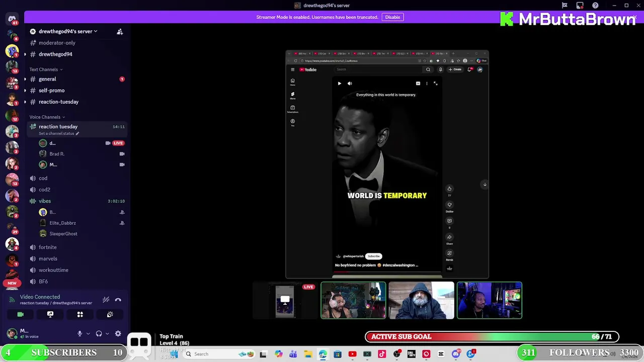
Task: Expand threads arrow beside reaction-tuesday text channel
Action: (x=25, y=102)
